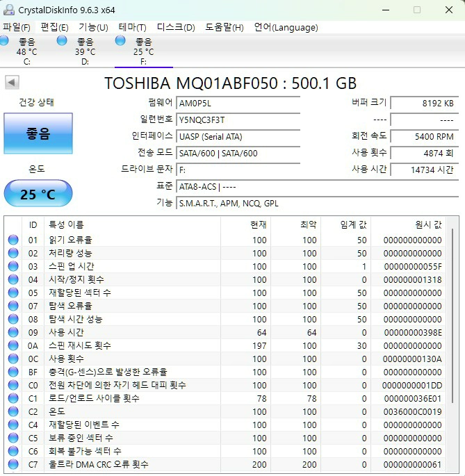Click the 25 °C temperature button
The width and height of the screenshot is (465, 476).
pos(38,194)
